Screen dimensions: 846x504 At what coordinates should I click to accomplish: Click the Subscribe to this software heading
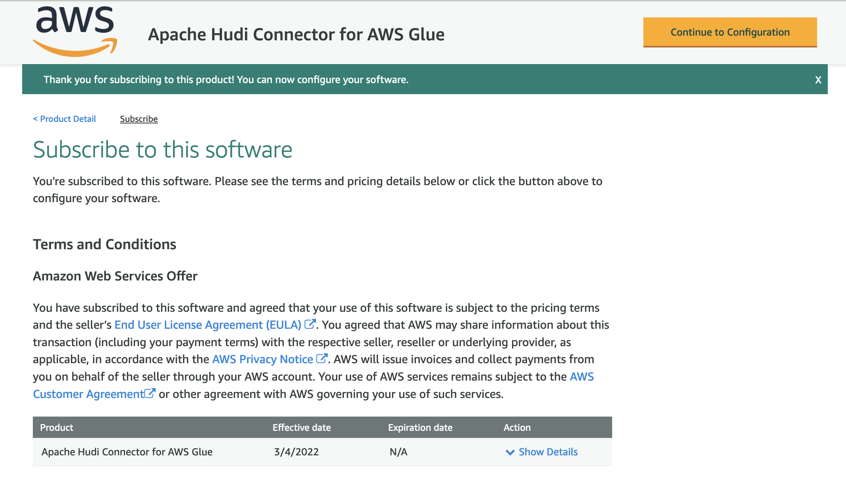163,150
